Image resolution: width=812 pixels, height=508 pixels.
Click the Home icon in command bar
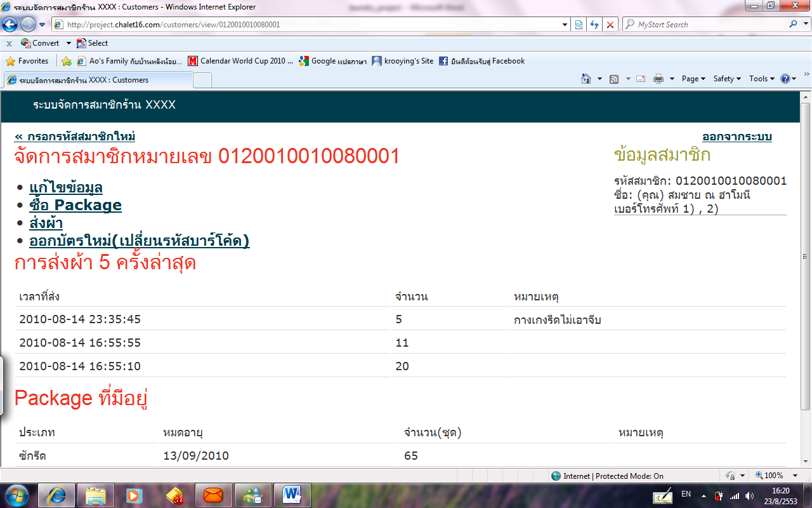click(x=587, y=79)
